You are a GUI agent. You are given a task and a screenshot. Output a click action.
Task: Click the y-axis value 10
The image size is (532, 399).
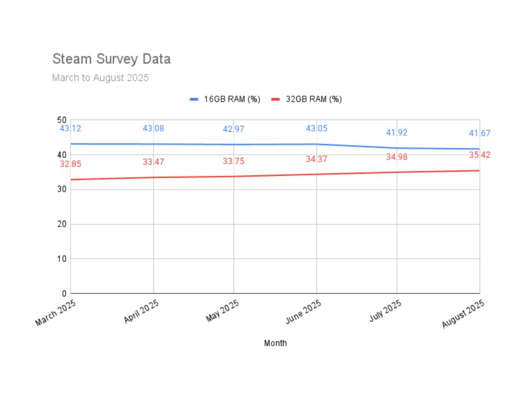click(62, 259)
